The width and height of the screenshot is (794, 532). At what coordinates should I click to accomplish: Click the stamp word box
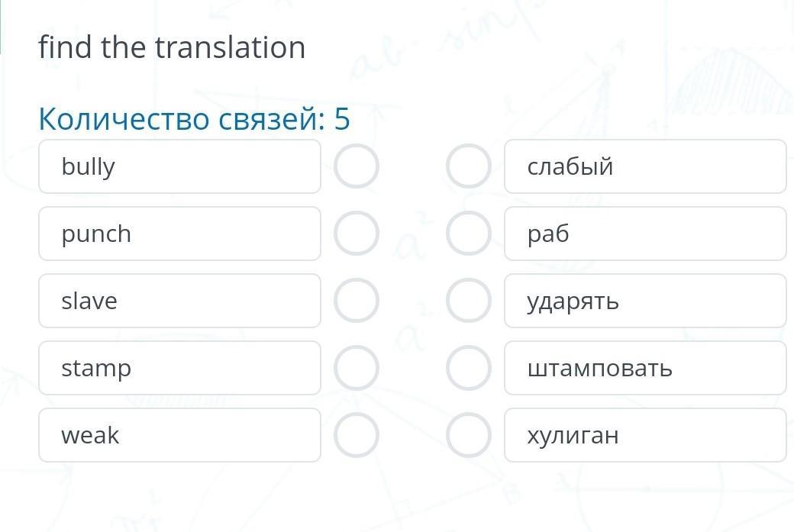click(x=179, y=368)
